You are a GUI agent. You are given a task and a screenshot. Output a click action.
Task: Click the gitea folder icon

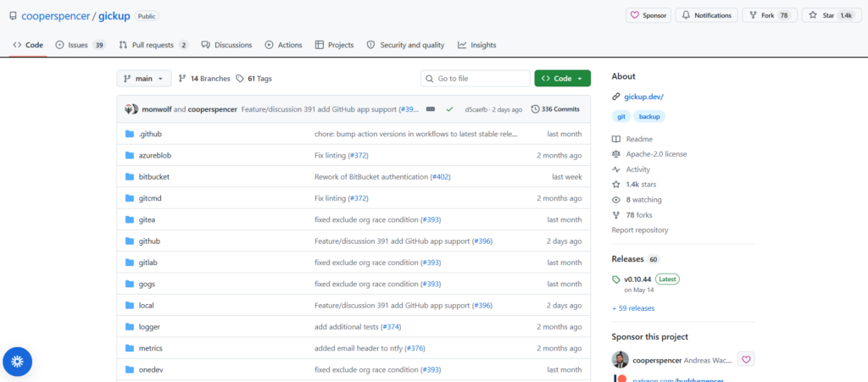point(130,219)
